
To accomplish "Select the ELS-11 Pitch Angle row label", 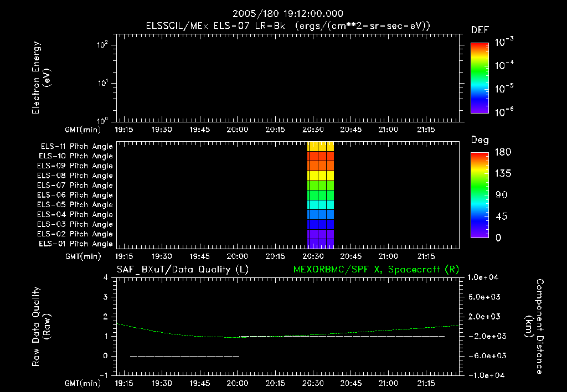I will [76, 147].
